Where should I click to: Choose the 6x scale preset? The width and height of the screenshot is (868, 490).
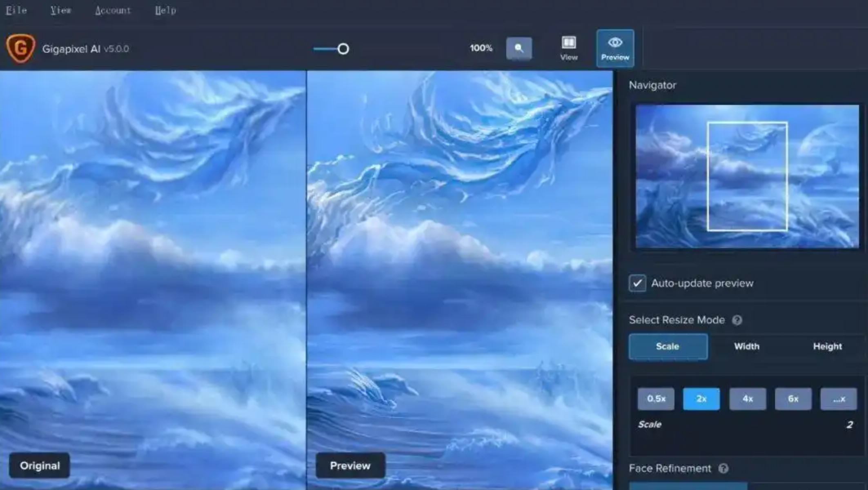793,399
